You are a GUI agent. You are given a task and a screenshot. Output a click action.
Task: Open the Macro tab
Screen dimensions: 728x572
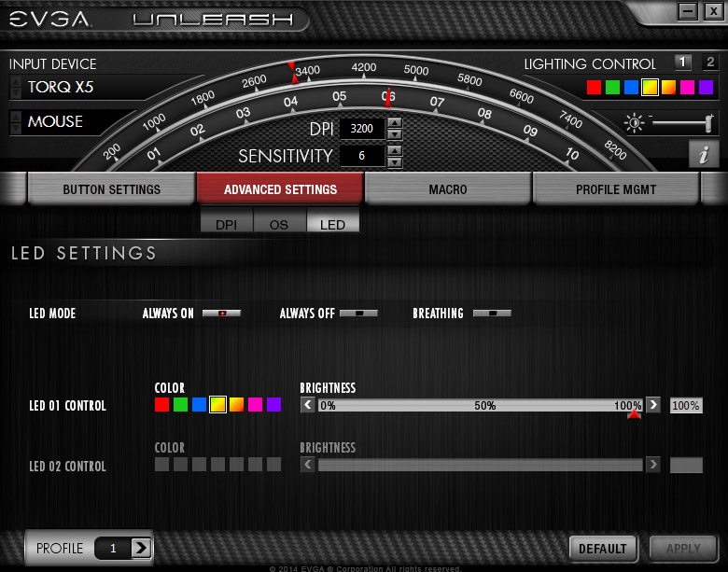(448, 189)
